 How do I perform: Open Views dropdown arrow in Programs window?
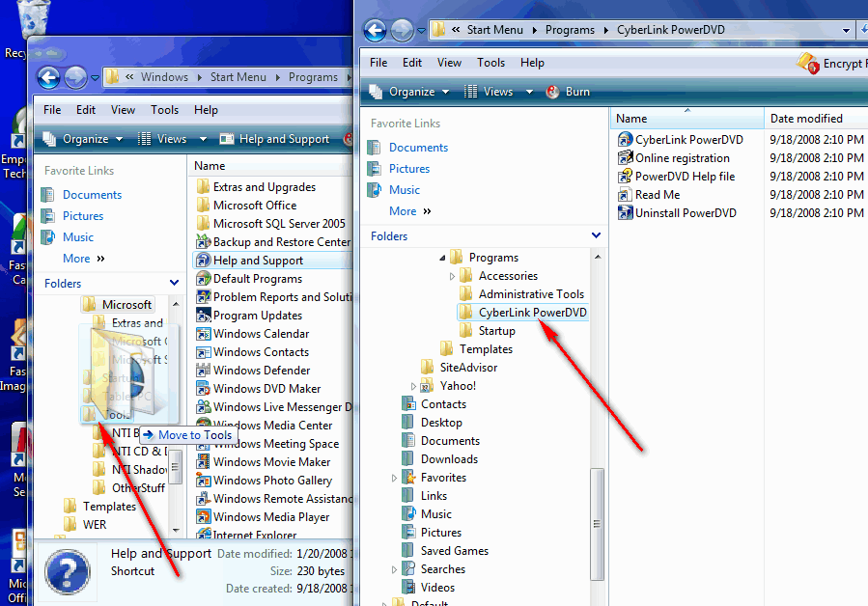coord(203,139)
